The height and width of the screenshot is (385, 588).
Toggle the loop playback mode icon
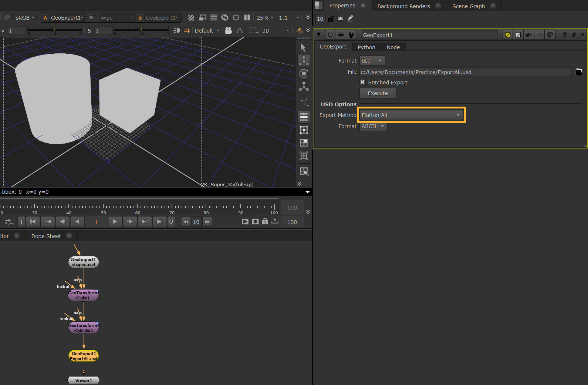click(9, 222)
